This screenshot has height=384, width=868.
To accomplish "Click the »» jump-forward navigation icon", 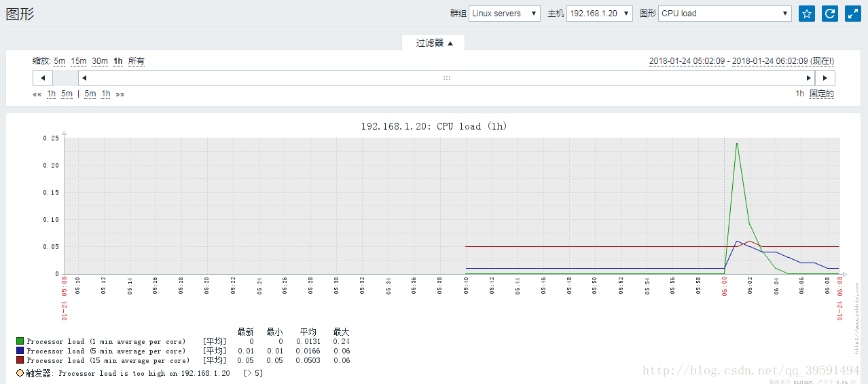I will pos(120,94).
